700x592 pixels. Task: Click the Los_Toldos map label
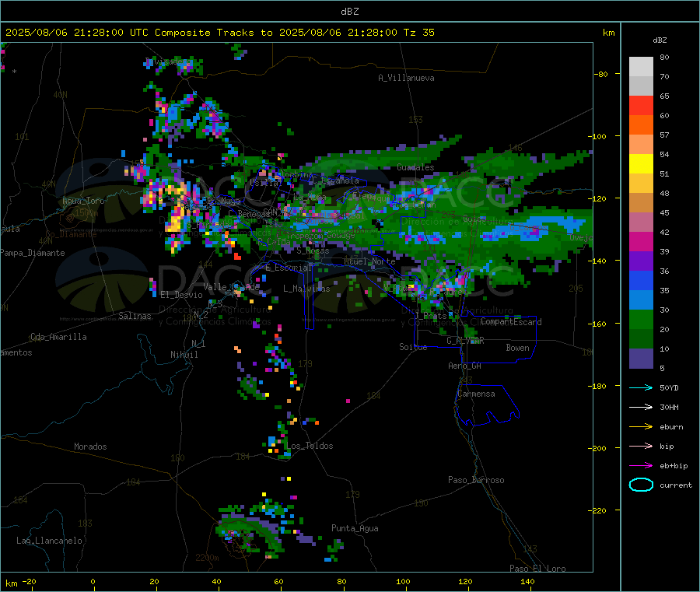[x=310, y=446]
